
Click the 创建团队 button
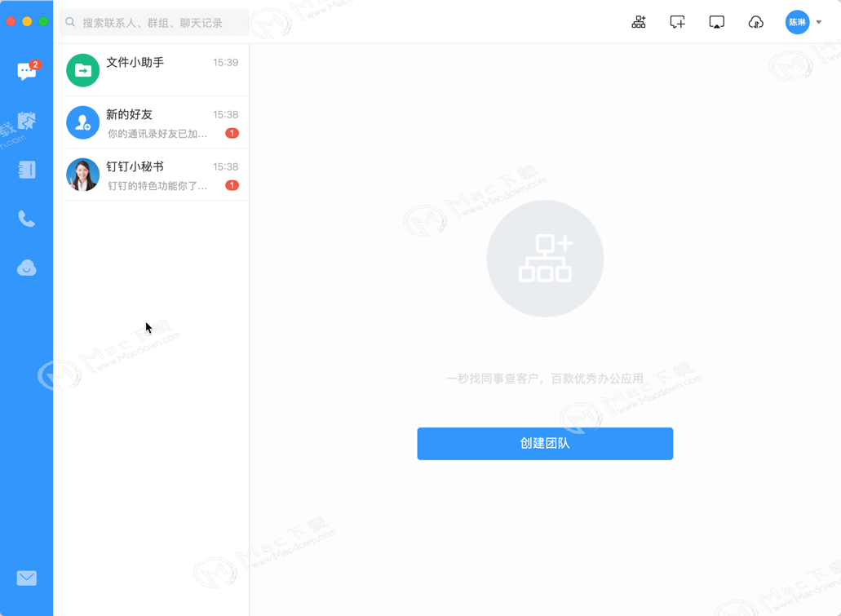point(545,443)
